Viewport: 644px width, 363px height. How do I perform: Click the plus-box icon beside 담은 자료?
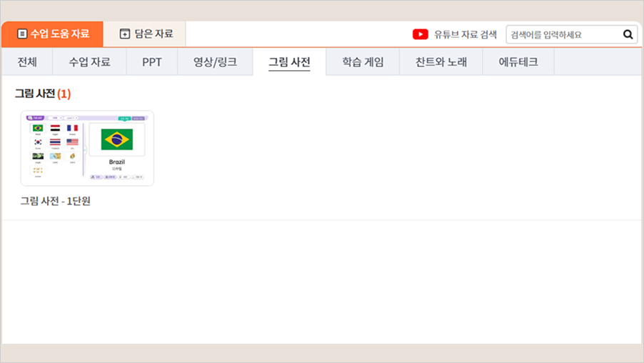[125, 34]
